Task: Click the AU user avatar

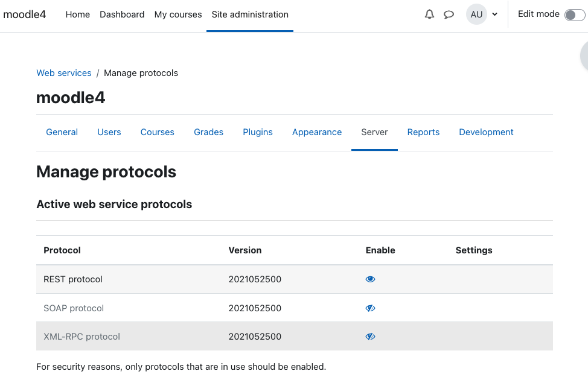Action: coord(476,14)
